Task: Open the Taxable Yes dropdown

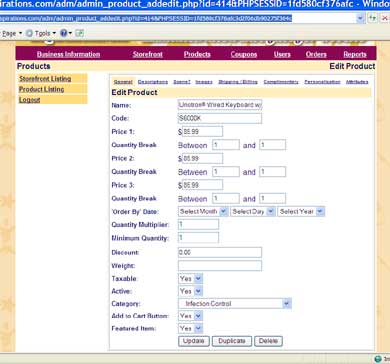Action: point(190,278)
